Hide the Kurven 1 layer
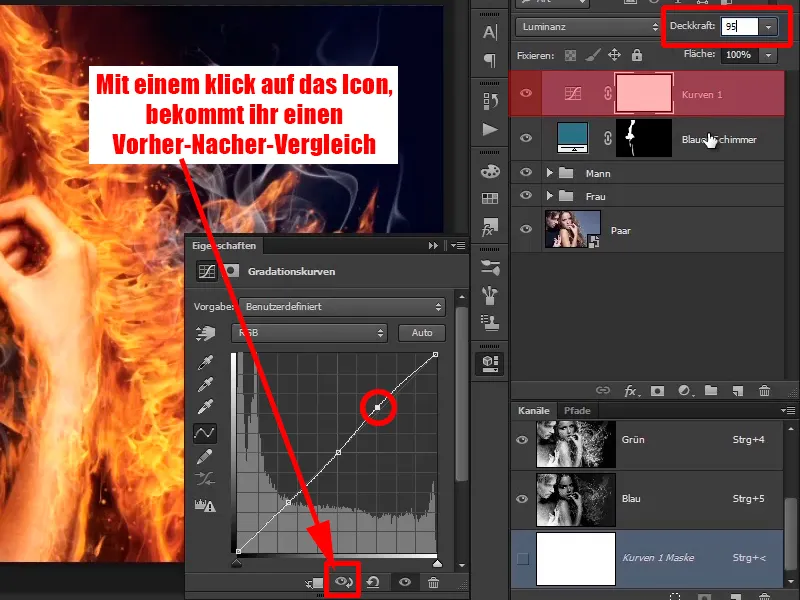 click(x=526, y=93)
